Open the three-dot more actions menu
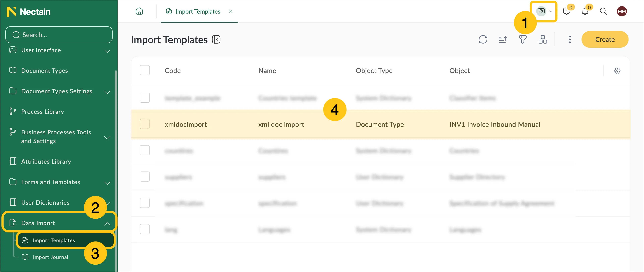 click(x=570, y=40)
